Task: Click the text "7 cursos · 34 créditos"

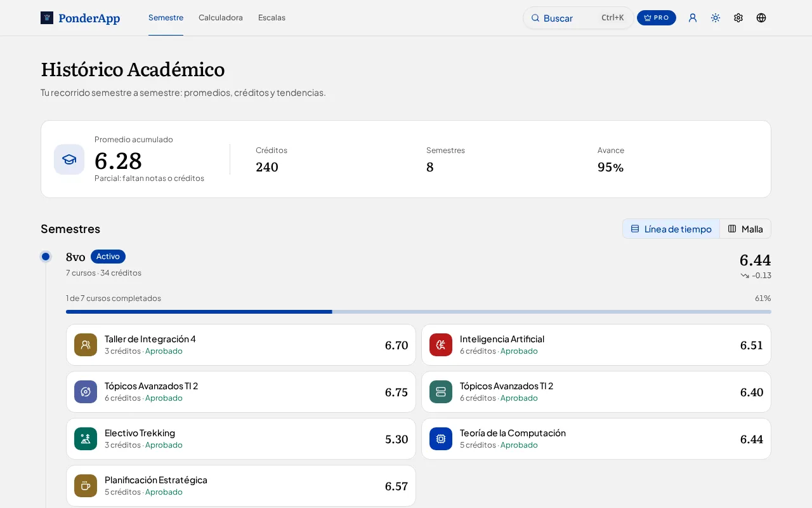Action: pos(103,273)
